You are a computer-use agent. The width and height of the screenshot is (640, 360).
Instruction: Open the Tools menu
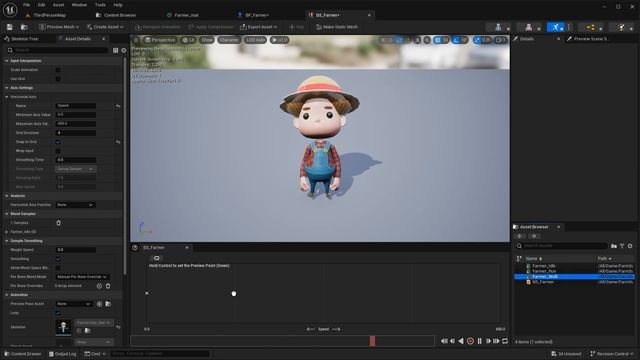[x=100, y=5]
